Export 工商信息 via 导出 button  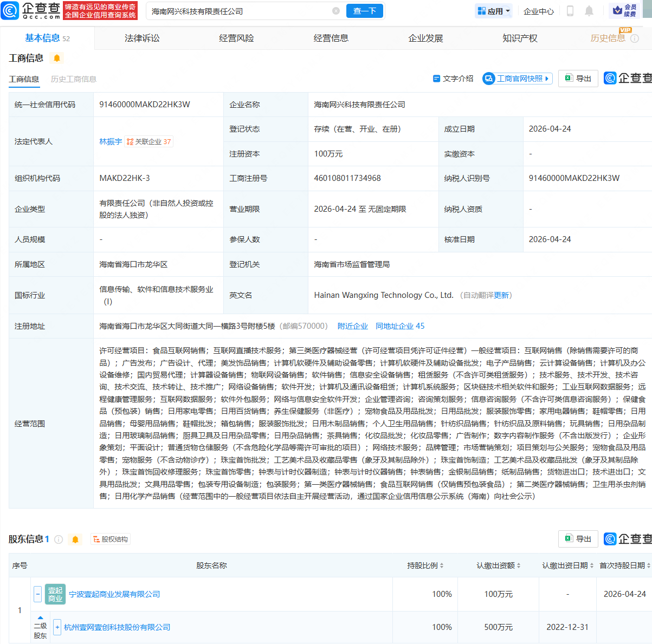point(578,79)
